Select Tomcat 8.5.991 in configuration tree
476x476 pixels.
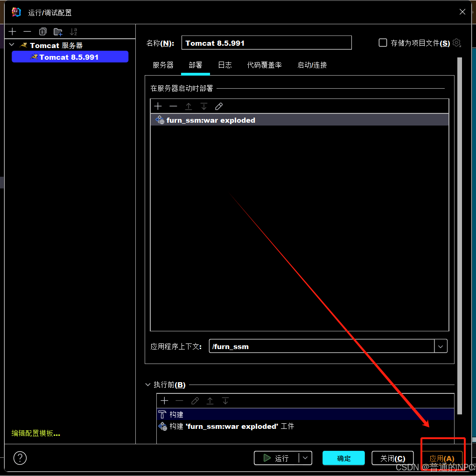(x=70, y=57)
